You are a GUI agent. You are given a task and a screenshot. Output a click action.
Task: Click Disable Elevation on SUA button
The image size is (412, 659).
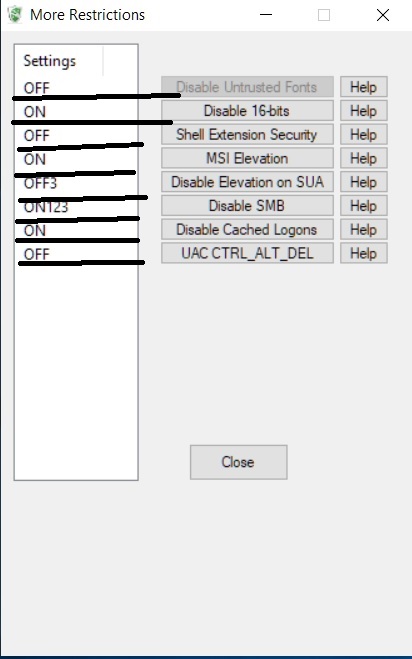[x=247, y=182]
